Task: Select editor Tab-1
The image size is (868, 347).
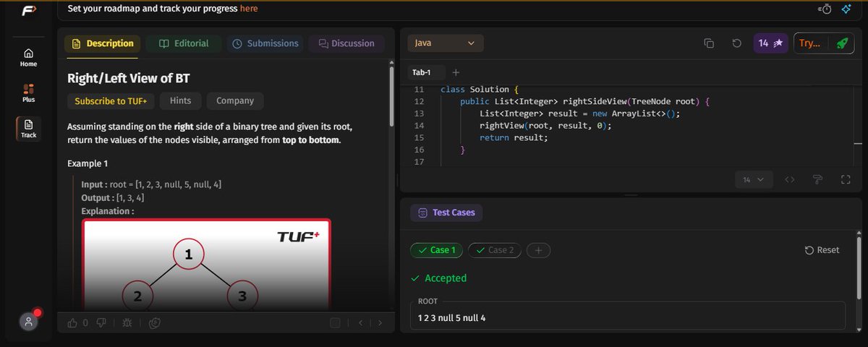Action: click(422, 72)
